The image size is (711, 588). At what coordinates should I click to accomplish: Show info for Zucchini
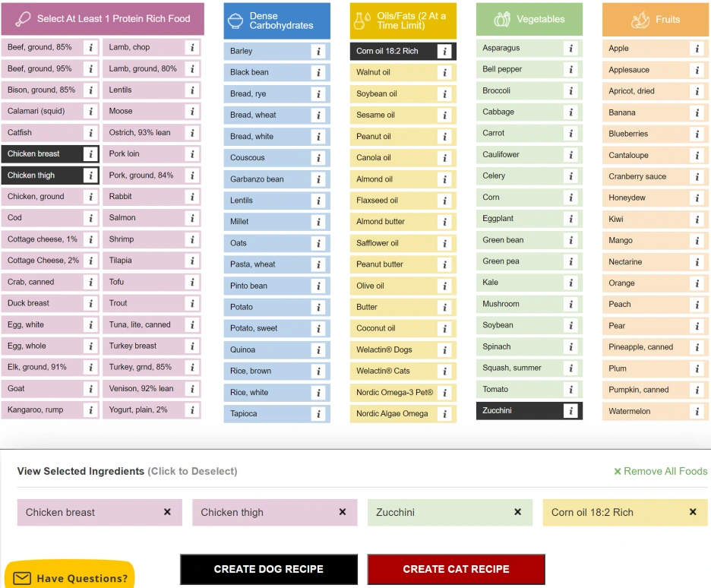pyautogui.click(x=570, y=411)
